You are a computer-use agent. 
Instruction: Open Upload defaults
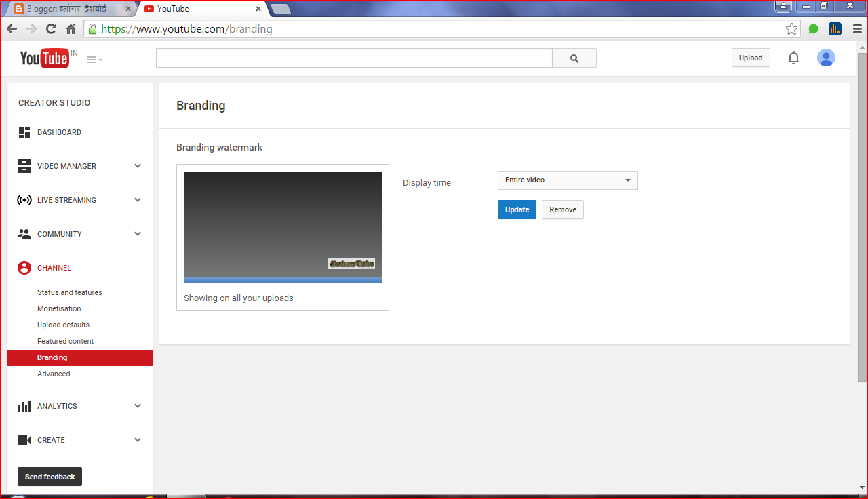tap(63, 325)
